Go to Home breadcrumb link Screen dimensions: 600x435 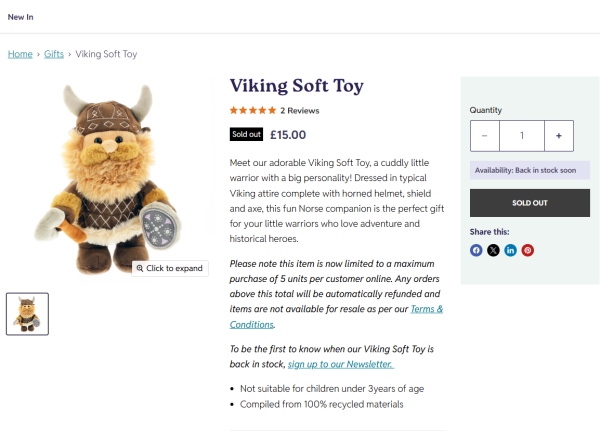tap(20, 54)
